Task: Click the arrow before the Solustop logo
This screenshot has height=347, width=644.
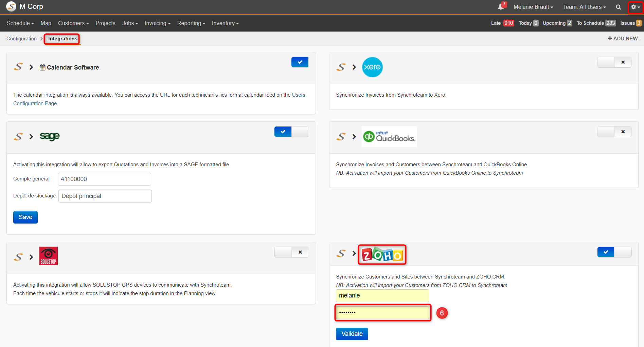Action: click(x=31, y=257)
